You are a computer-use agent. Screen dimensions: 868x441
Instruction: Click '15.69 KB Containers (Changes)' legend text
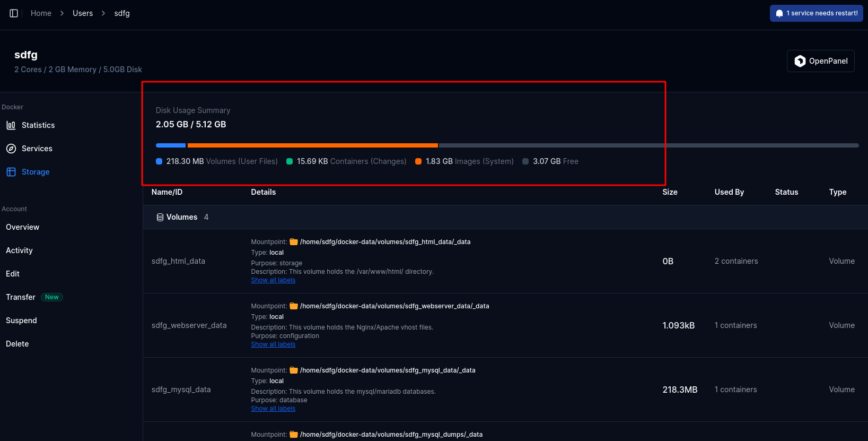pos(352,161)
